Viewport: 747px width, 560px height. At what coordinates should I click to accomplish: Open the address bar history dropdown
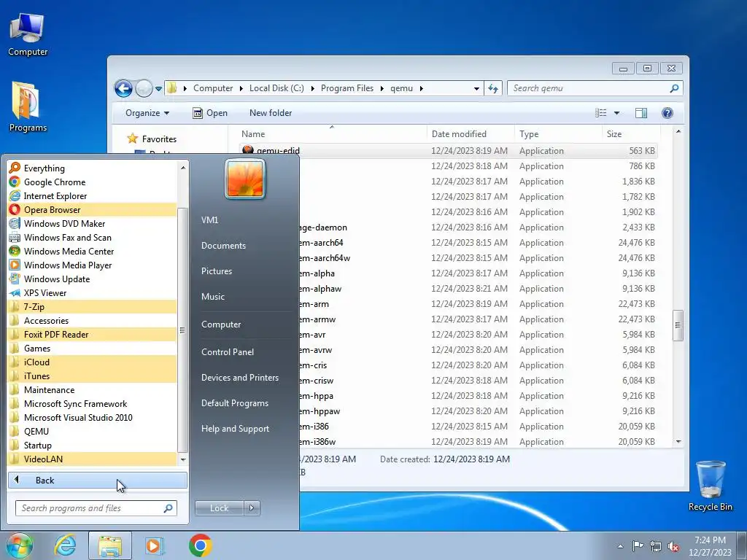[x=476, y=88]
